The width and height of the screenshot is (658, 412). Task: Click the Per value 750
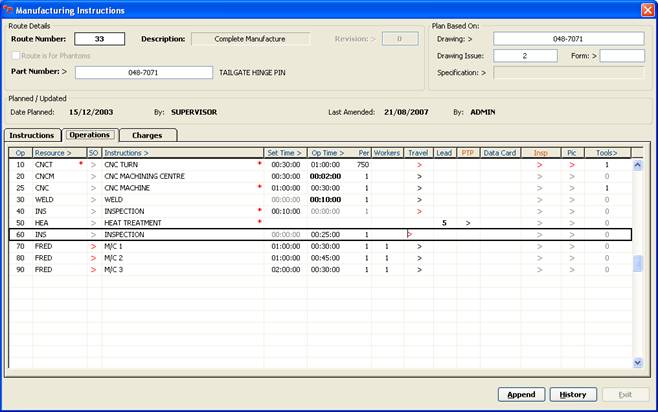(x=363, y=165)
